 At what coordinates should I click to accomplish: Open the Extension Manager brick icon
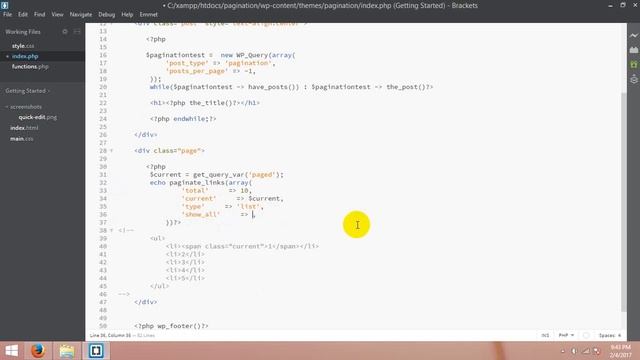pos(633,50)
